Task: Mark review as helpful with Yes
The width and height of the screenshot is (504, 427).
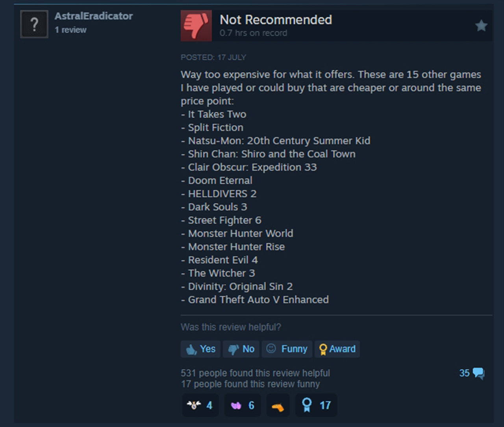Action: 200,349
